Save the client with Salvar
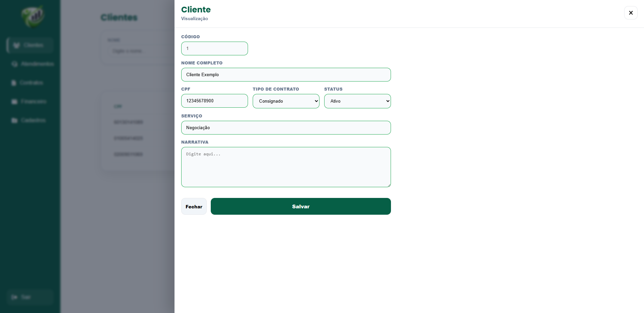Viewport: 644px width, 313px height. (x=301, y=206)
